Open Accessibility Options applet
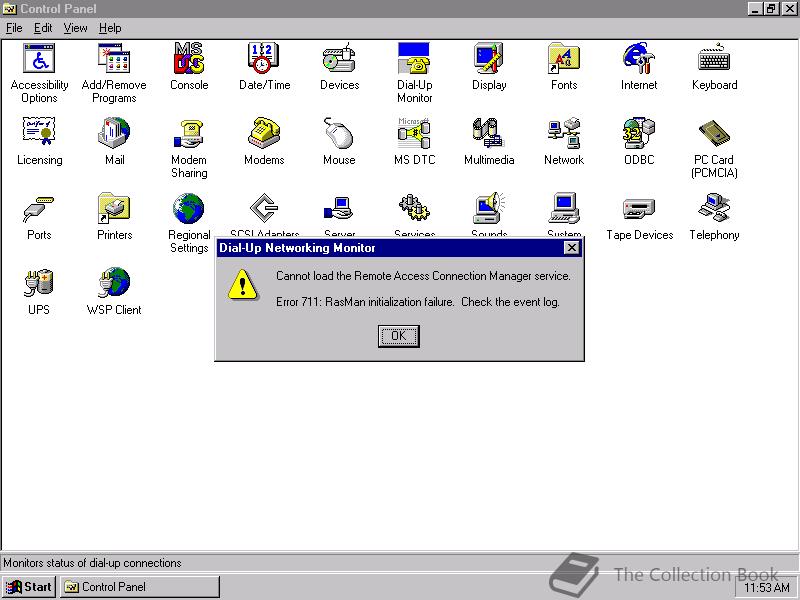 (x=39, y=58)
